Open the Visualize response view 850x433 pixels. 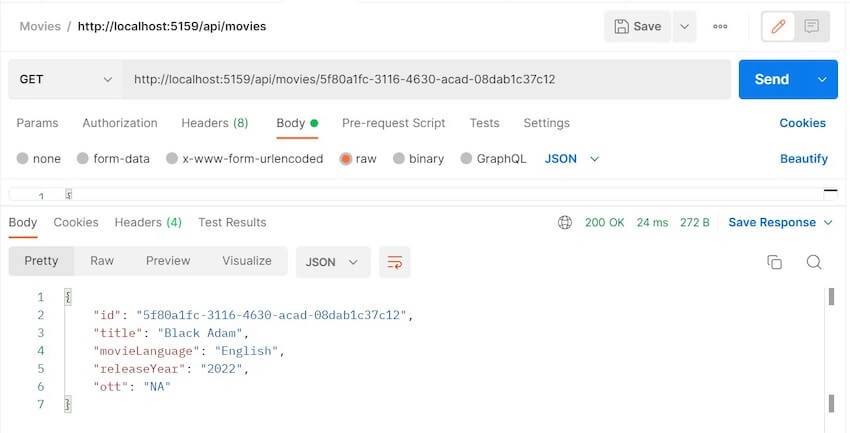[x=247, y=261]
